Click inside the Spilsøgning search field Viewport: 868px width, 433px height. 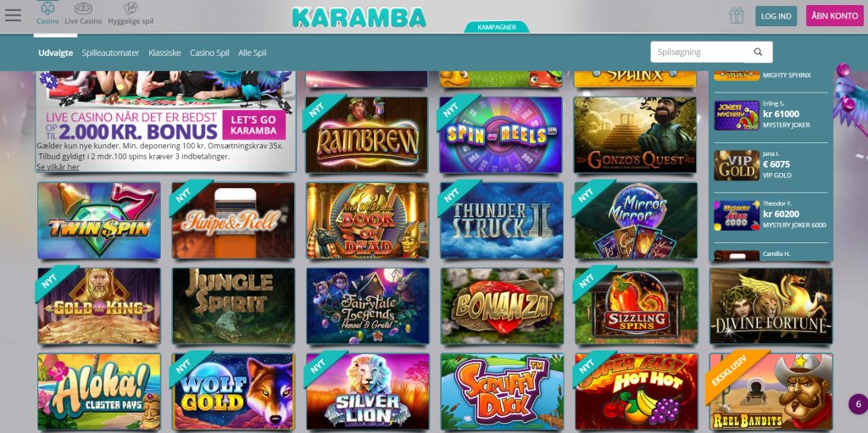click(x=701, y=52)
